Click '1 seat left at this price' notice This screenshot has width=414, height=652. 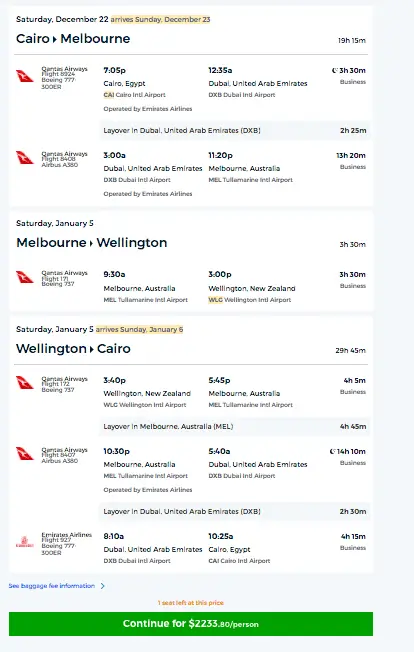(191, 603)
